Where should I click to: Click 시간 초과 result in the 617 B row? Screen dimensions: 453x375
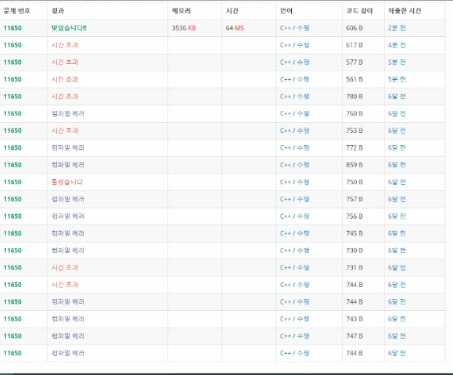(65, 45)
